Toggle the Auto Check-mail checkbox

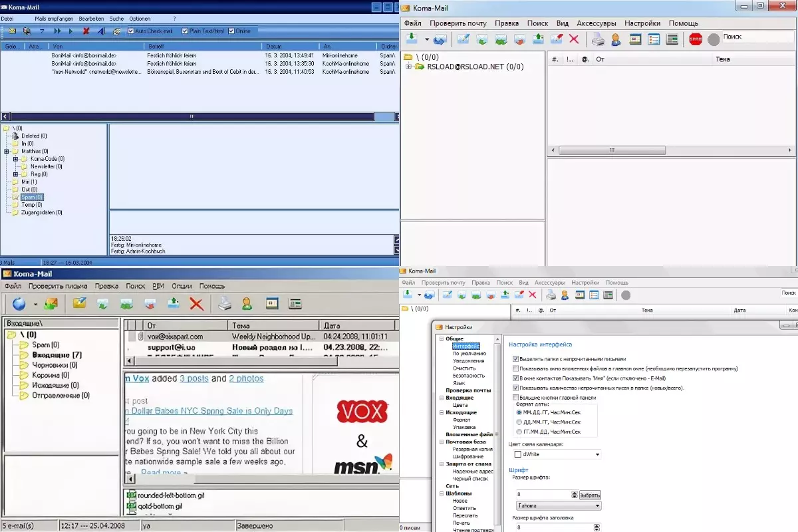[131, 31]
